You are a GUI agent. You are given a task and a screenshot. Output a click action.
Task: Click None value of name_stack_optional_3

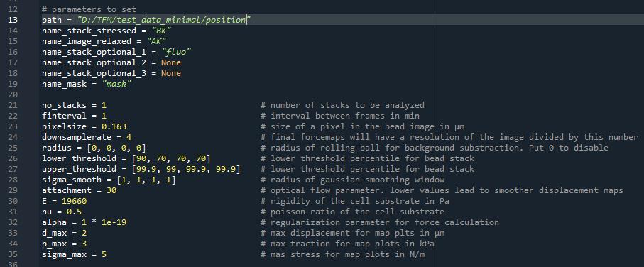171,73
